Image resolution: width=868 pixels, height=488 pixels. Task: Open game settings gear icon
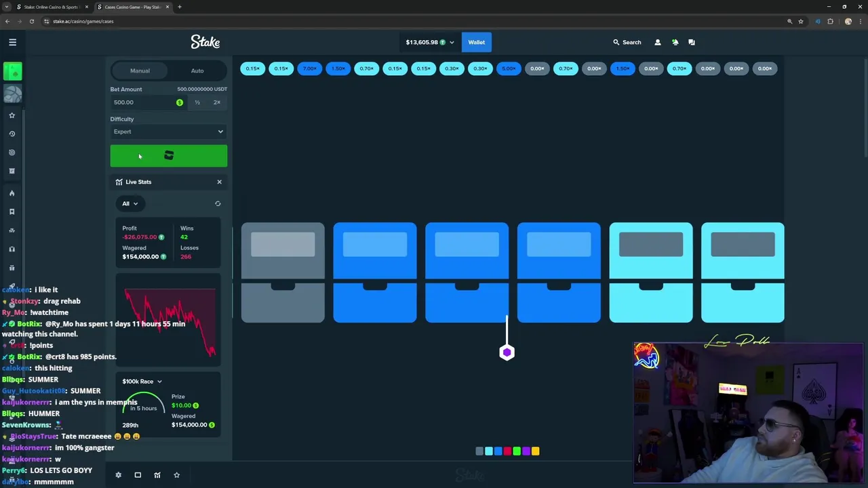click(118, 475)
